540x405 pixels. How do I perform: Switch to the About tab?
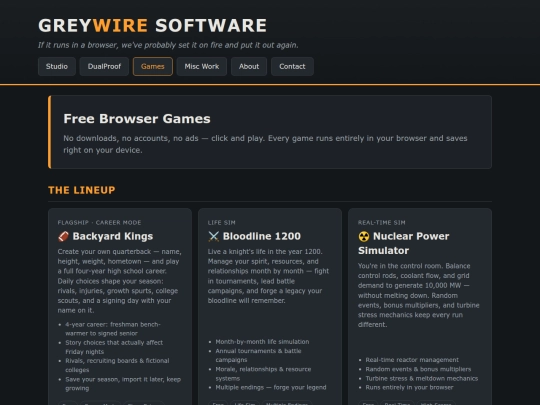249,66
